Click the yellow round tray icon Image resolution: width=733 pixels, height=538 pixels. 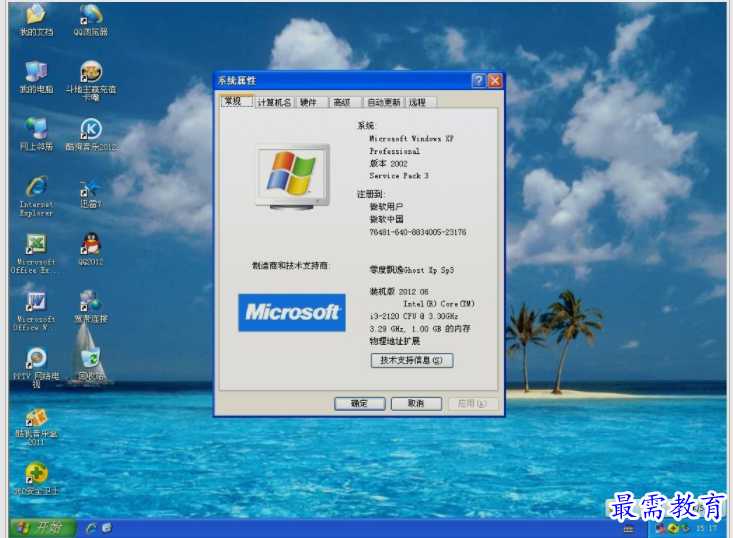click(673, 528)
